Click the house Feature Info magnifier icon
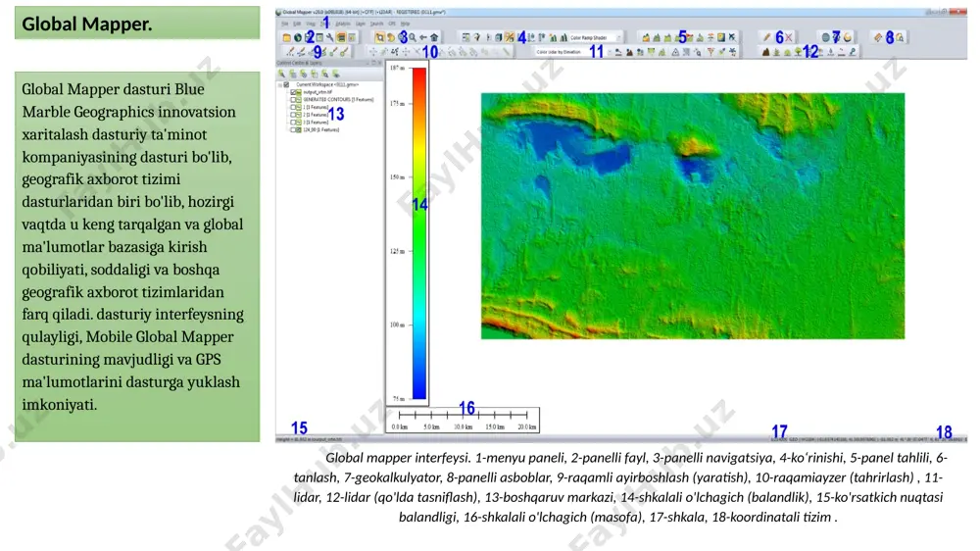Image resolution: width=980 pixels, height=551 pixels. tap(900, 37)
